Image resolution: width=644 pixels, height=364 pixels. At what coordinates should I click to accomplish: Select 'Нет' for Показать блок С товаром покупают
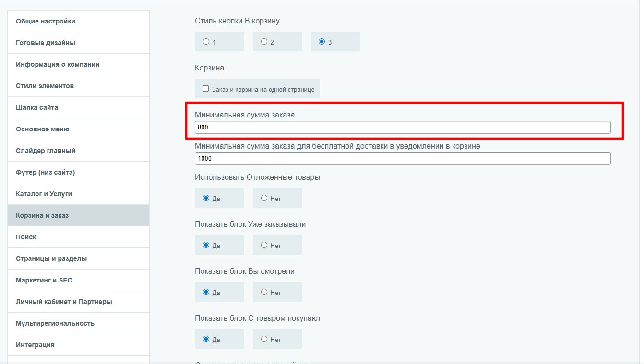(264, 339)
